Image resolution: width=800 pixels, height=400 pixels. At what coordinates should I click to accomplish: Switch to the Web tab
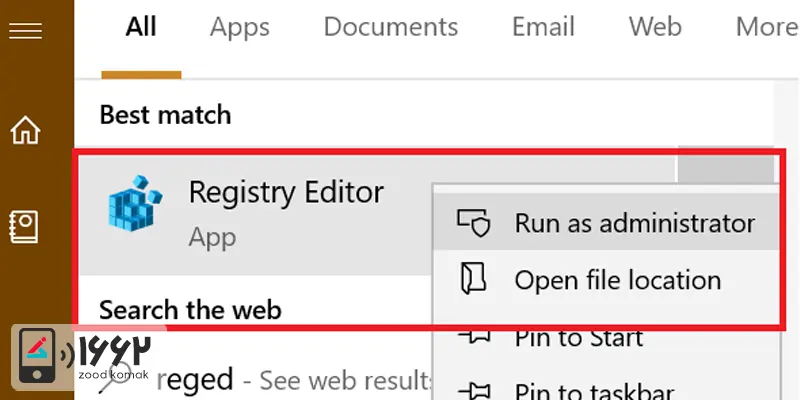click(655, 27)
